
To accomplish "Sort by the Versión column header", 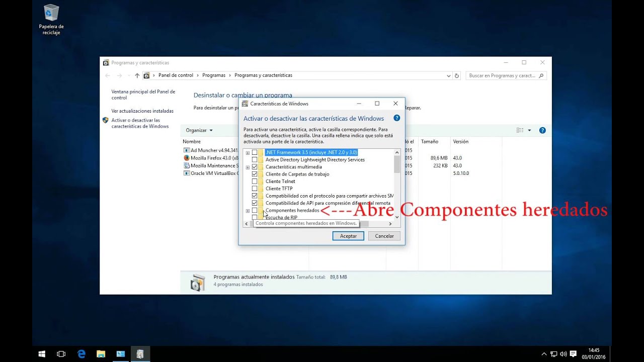I will 460,142.
